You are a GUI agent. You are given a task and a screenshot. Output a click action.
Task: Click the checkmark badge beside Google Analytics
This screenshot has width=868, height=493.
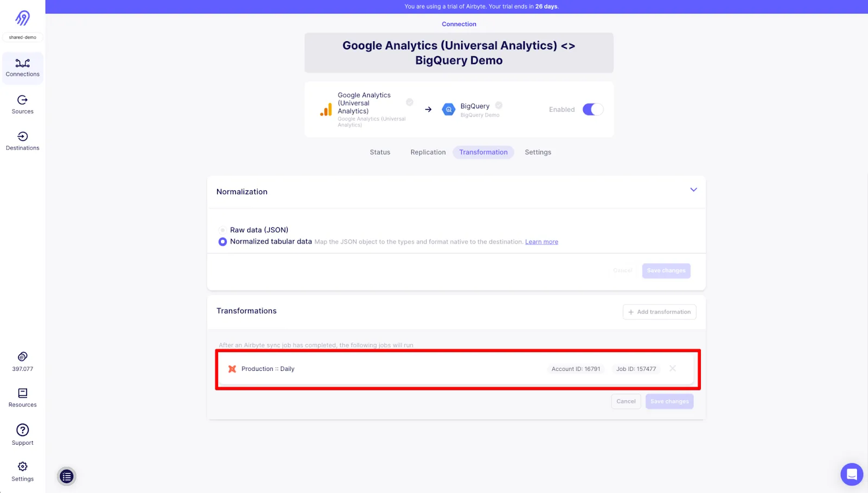point(410,102)
